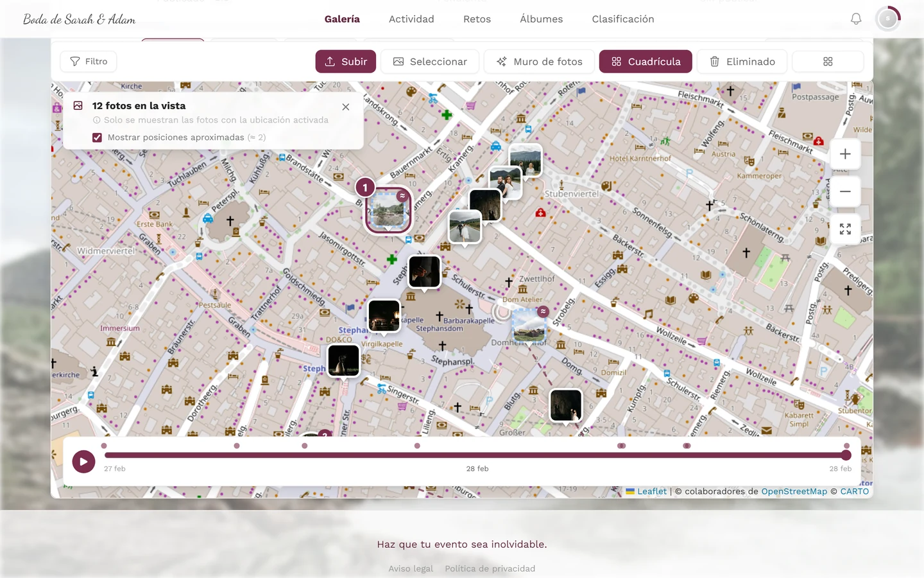Open the dark hand photo by Schulerstr.

tap(425, 271)
